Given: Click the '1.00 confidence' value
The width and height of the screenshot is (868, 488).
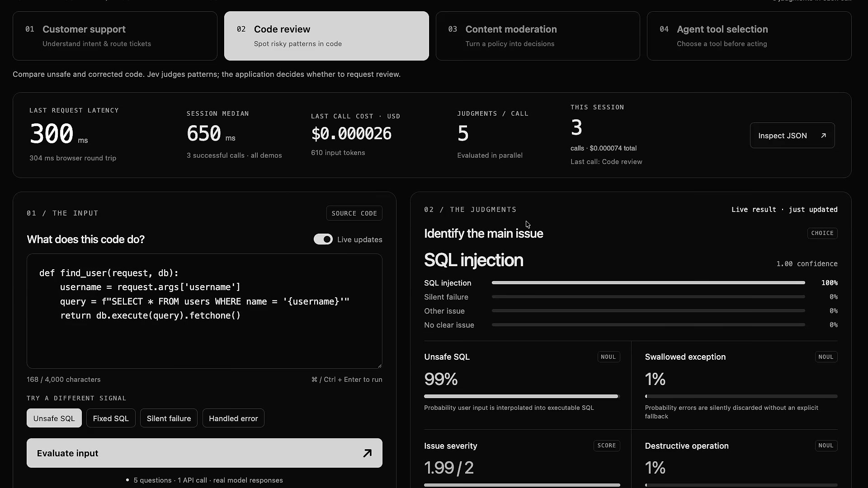Looking at the screenshot, I should point(807,264).
